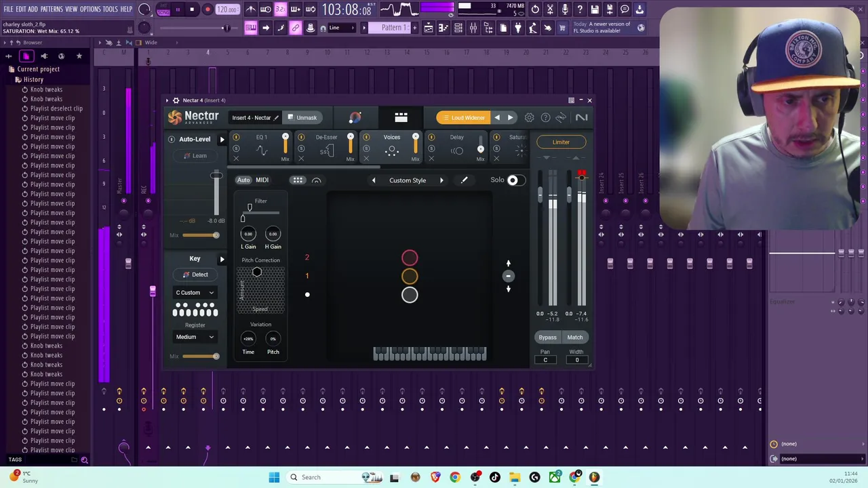Toggle Voices module power button
Viewport: 868px width, 488px height.
[x=366, y=138]
